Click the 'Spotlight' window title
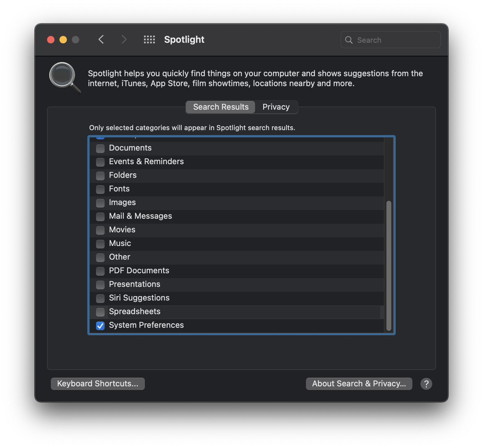Viewport: 483px width, 448px height. [x=184, y=40]
